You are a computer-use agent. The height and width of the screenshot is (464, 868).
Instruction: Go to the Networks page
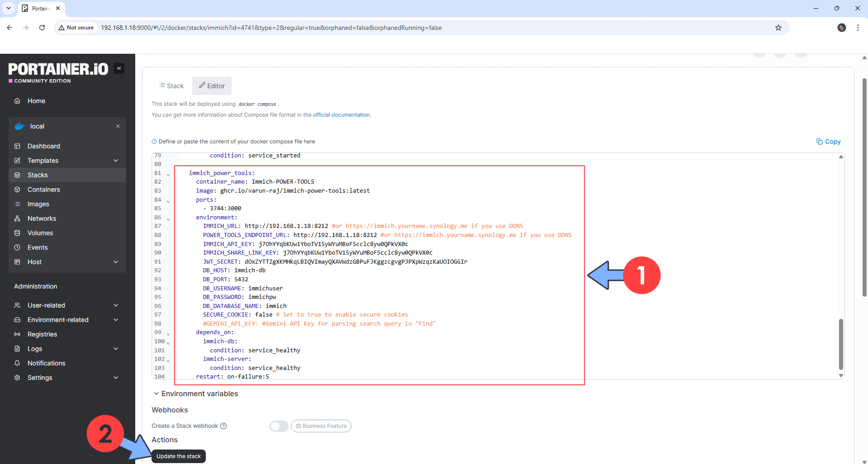click(42, 218)
